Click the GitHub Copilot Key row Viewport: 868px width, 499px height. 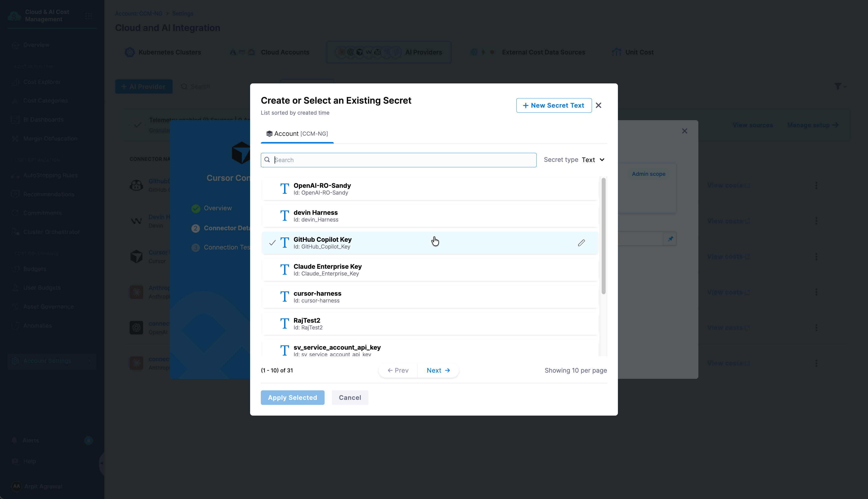coord(430,243)
